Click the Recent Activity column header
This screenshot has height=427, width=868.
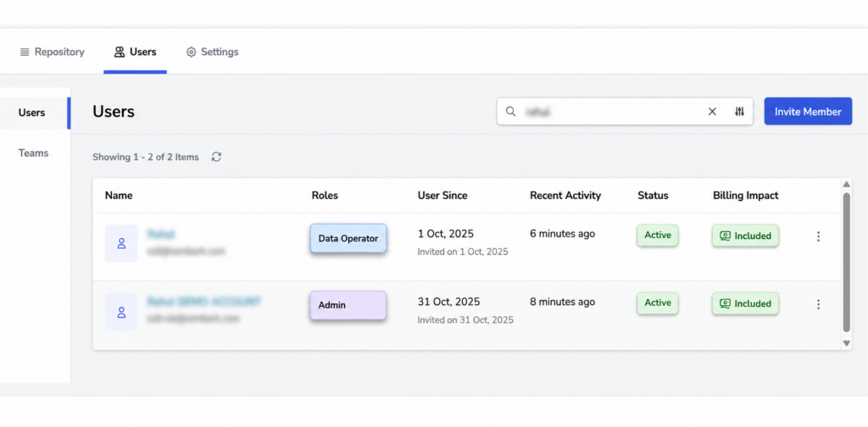[565, 195]
